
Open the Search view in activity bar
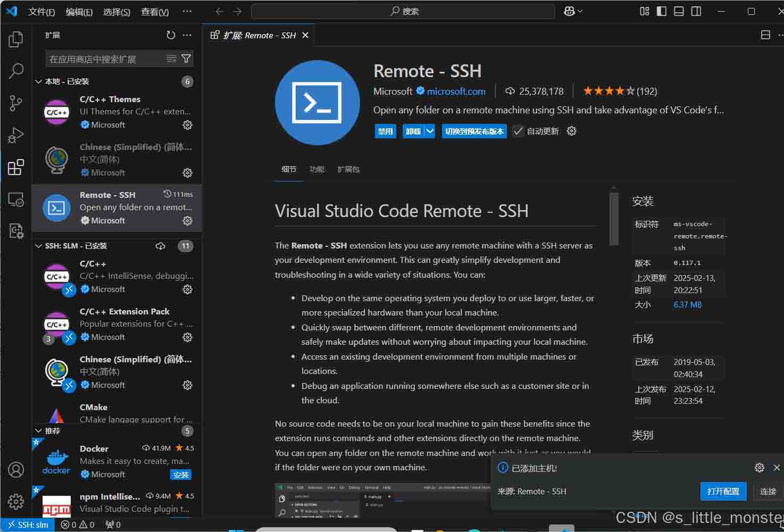pos(16,71)
